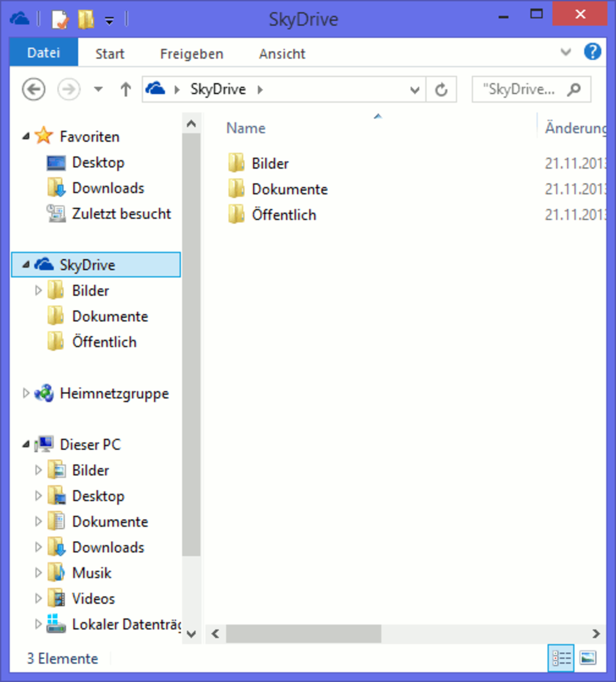This screenshot has width=616, height=682.
Task: Click navigation pane scroll down arrow
Action: tap(191, 634)
